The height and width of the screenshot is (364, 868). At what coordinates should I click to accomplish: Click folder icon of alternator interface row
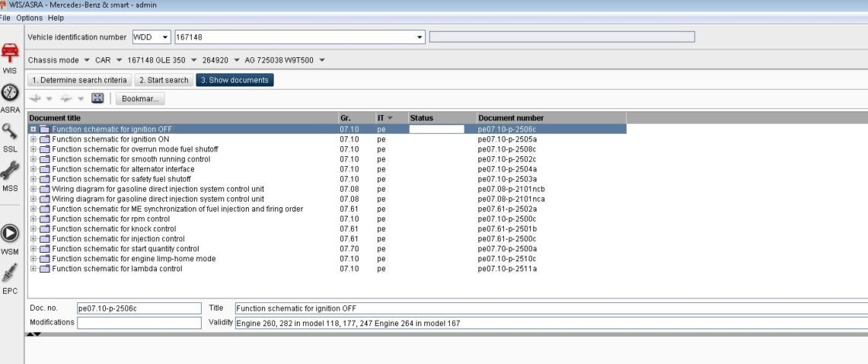[44, 169]
